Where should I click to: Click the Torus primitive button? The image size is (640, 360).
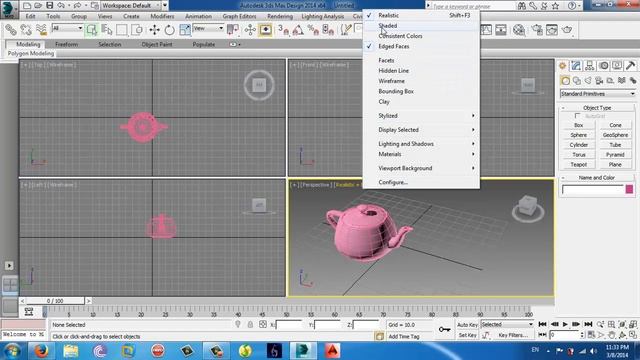click(x=578, y=155)
